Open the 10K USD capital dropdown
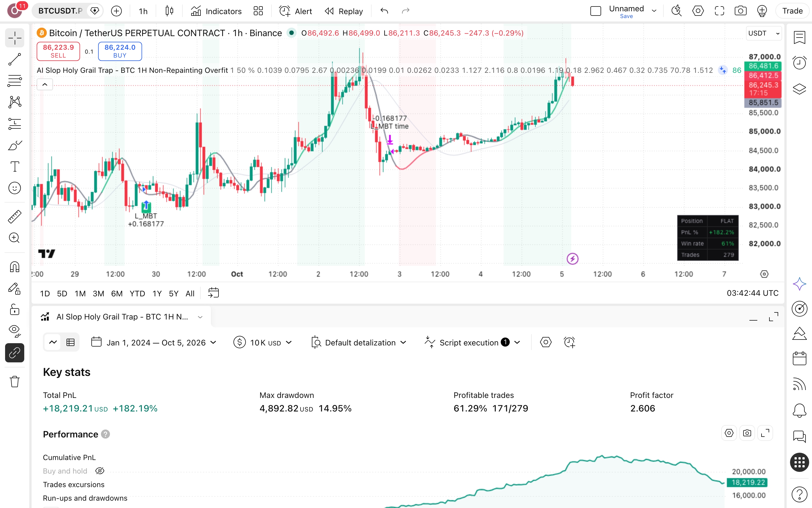 pyautogui.click(x=263, y=343)
